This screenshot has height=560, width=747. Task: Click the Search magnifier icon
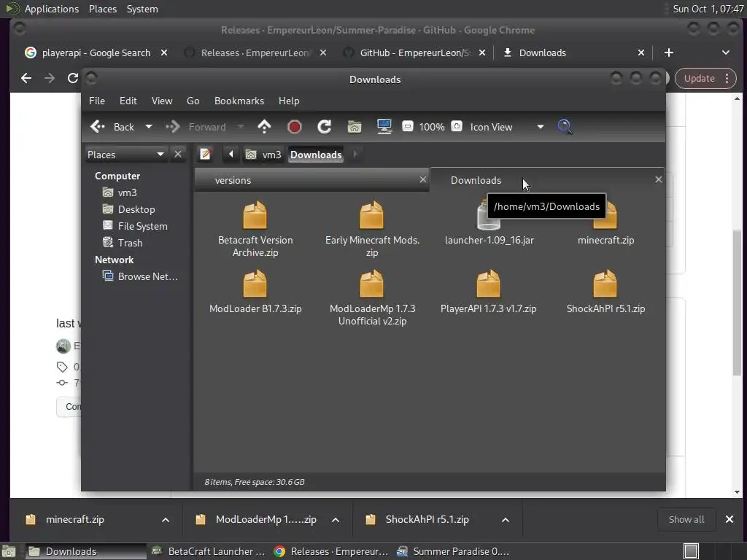(x=565, y=127)
